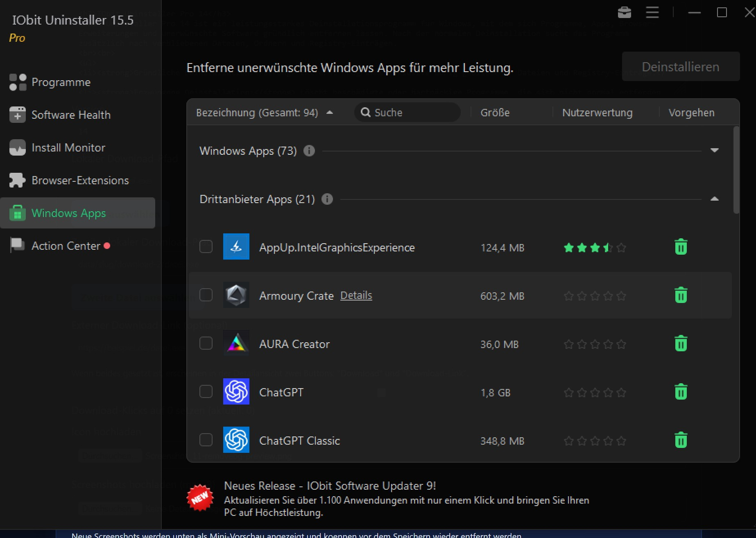This screenshot has height=538, width=756.
Task: Open Neues Release IObit Software Updater 9 link
Action: coord(330,486)
